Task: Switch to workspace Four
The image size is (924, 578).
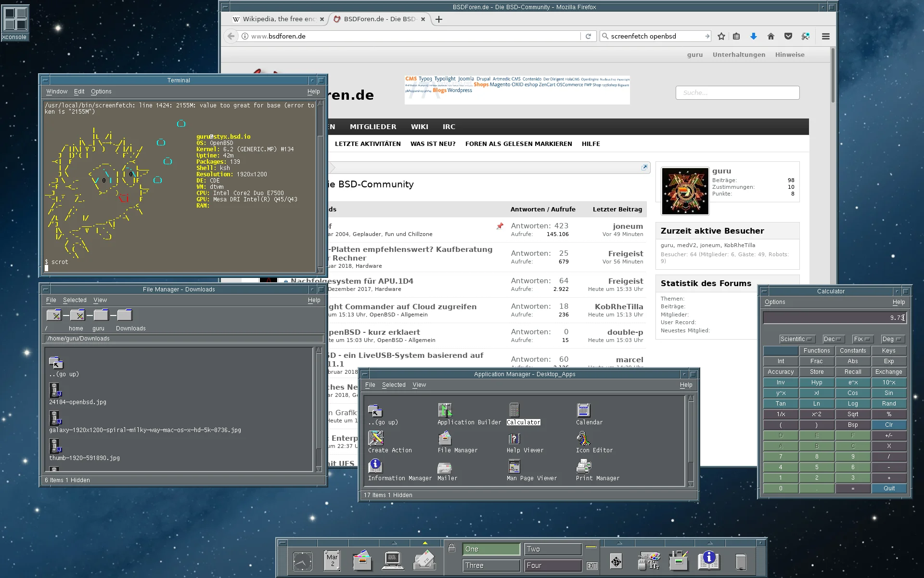Action: [x=553, y=565]
